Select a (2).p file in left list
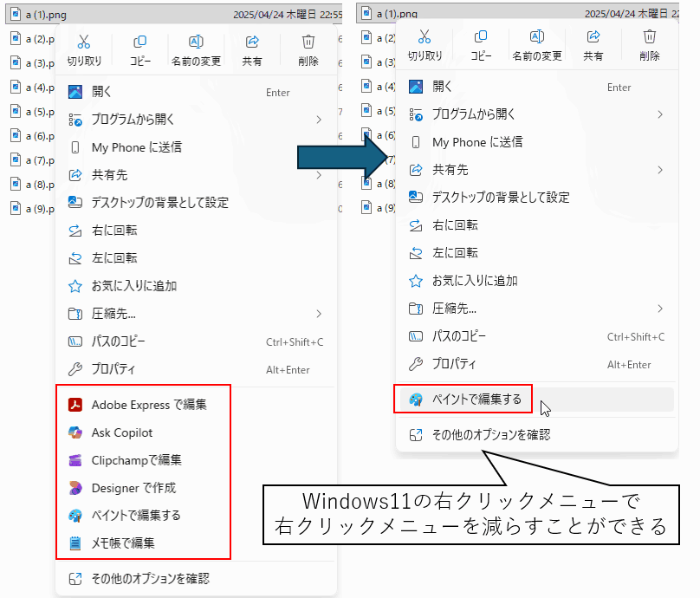This screenshot has height=598, width=700. click(32, 39)
